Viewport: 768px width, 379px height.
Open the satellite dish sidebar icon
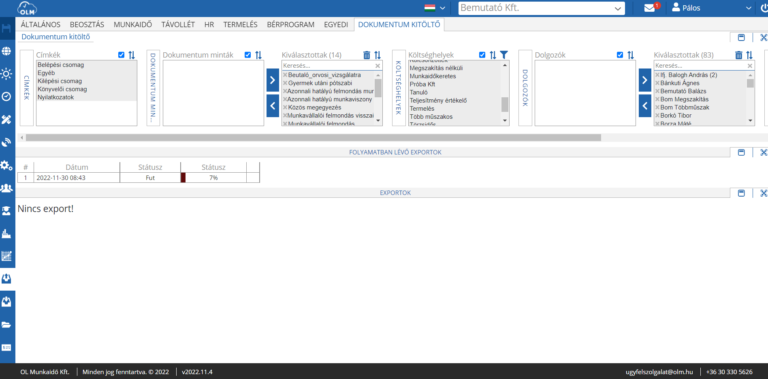coord(6,142)
